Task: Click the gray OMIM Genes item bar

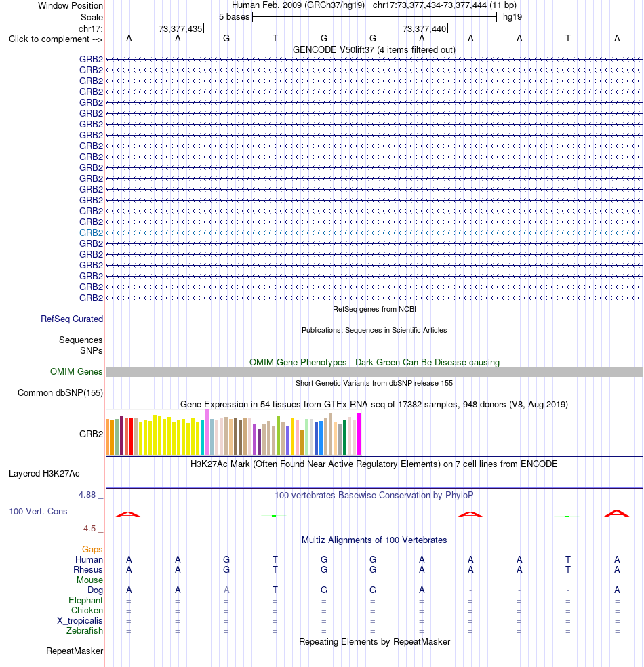Action: point(374,371)
